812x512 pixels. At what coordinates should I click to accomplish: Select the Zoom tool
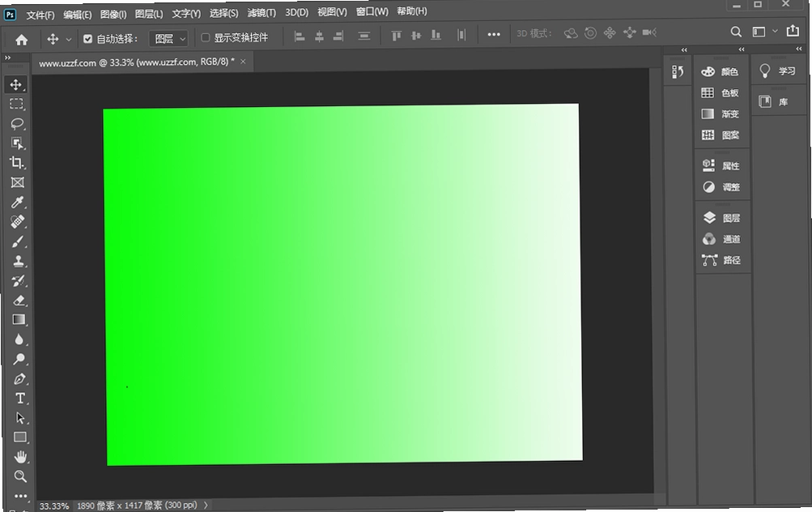click(21, 476)
